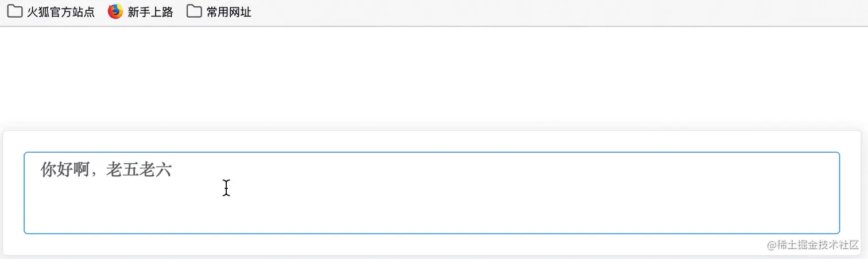Click the Firefox logo icon in bookmarks bar
This screenshot has height=259, width=868.
point(115,11)
